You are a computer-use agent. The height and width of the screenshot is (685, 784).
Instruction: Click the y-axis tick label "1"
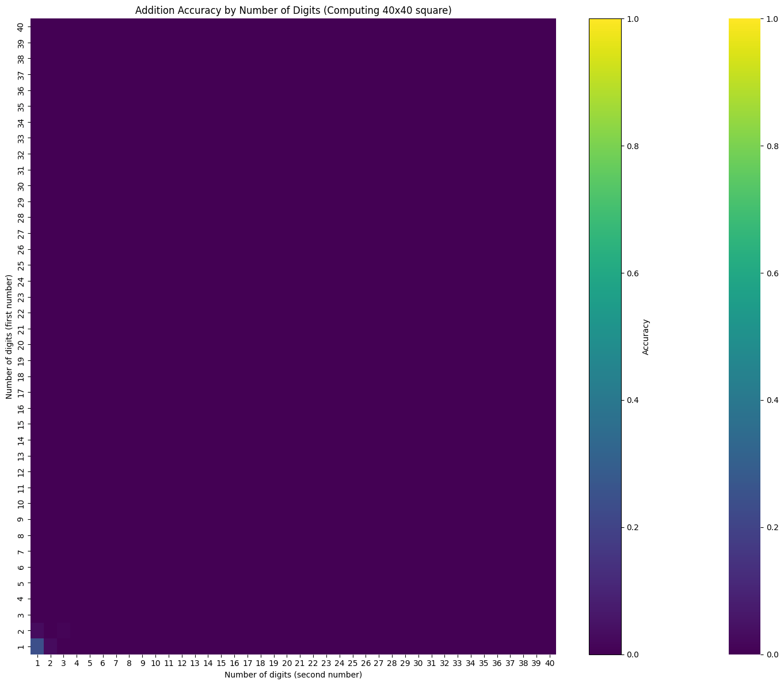point(21,646)
